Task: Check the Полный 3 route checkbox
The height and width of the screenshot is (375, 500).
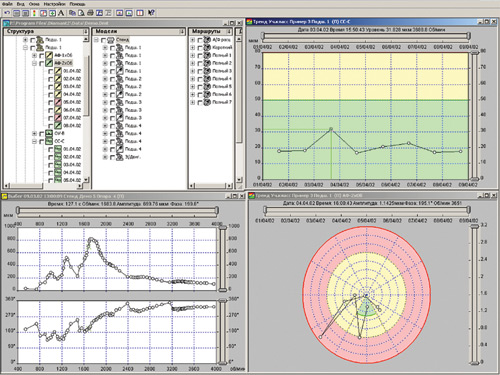Action: 200,71
